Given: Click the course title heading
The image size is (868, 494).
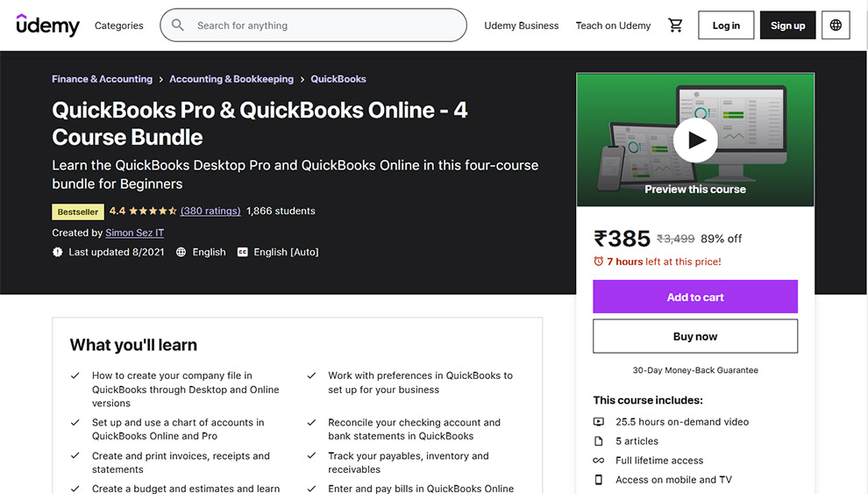Looking at the screenshot, I should coord(260,124).
